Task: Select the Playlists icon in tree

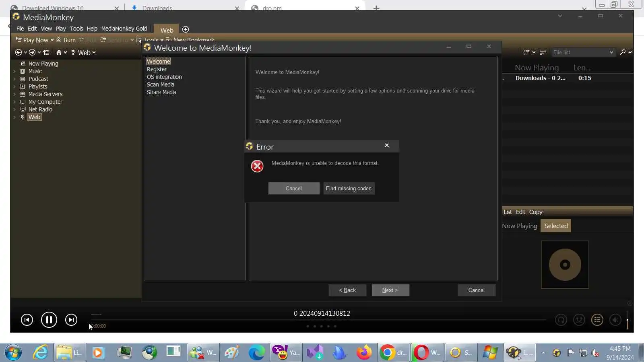Action: pos(23,86)
